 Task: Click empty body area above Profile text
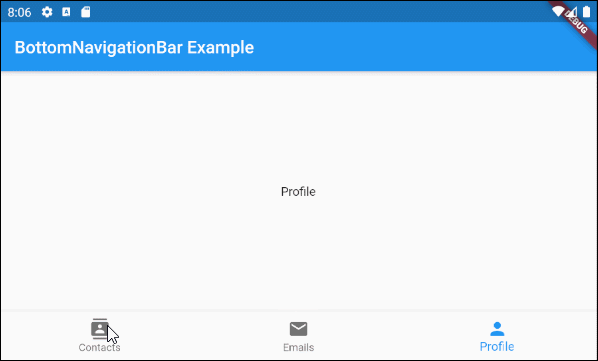(x=298, y=126)
